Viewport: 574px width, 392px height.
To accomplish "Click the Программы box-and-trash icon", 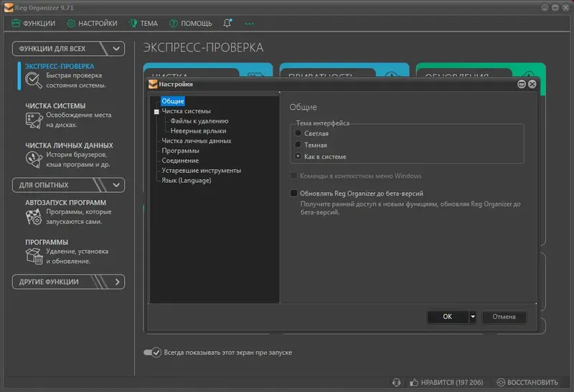I will pyautogui.click(x=34, y=256).
